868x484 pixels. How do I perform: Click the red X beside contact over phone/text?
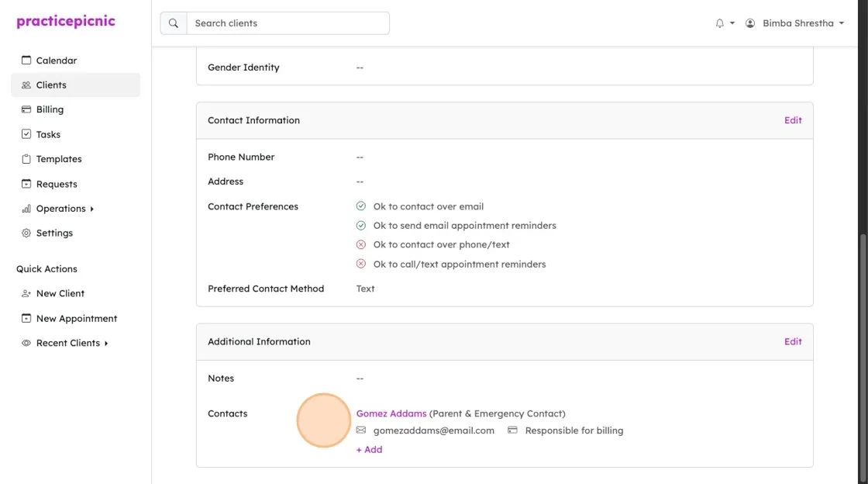[361, 244]
